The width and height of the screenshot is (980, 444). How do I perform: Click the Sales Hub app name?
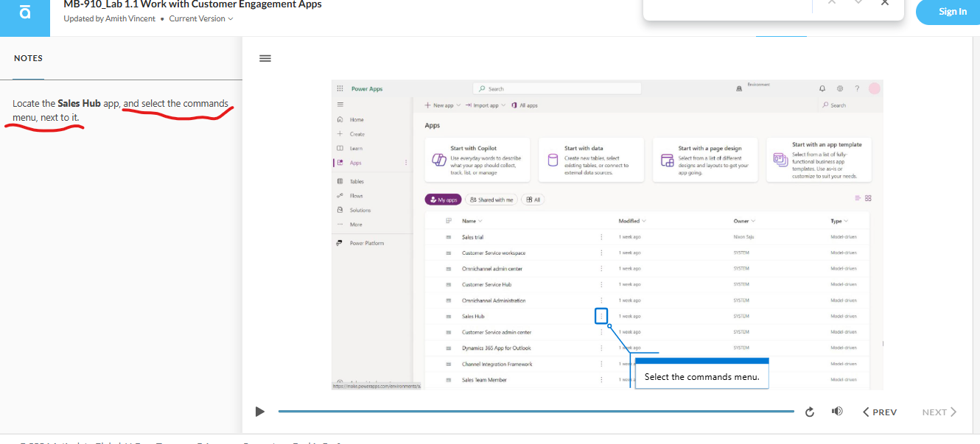(x=473, y=316)
